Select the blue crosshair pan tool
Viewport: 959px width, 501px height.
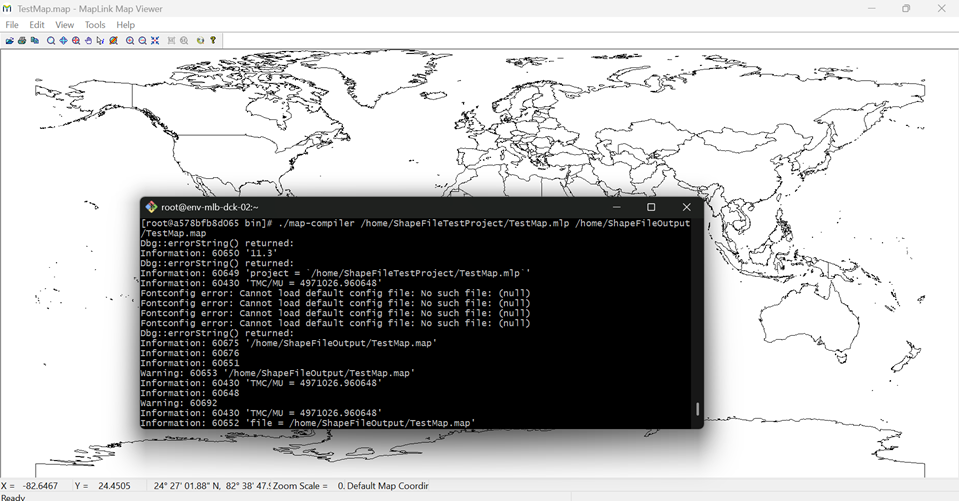63,40
